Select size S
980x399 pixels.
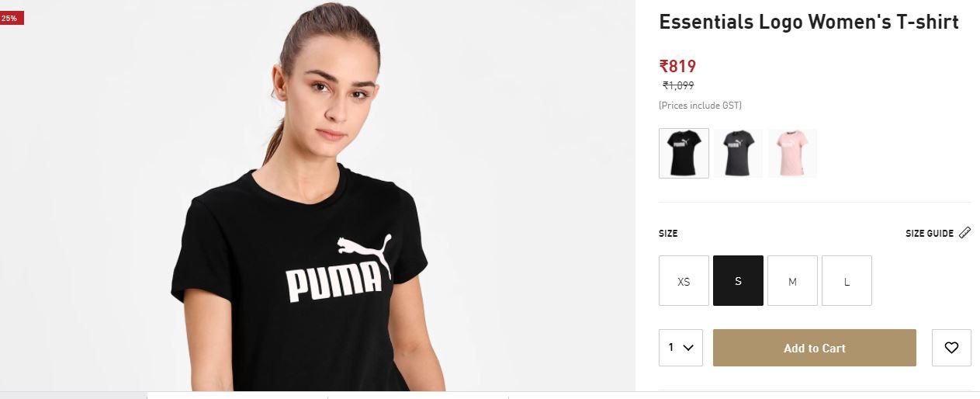coord(738,281)
